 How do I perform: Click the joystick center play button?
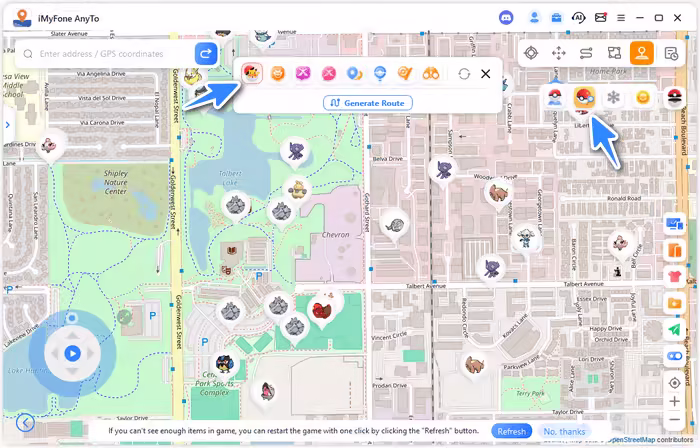[x=72, y=354]
